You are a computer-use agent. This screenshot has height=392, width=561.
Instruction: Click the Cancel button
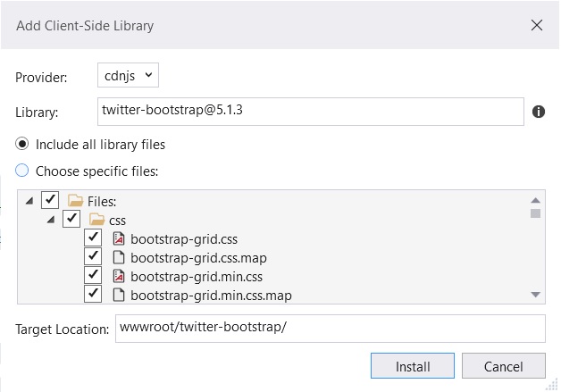tap(504, 366)
